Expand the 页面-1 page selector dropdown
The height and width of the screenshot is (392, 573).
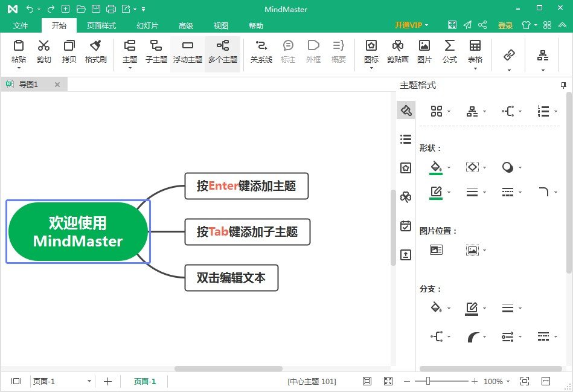(x=89, y=382)
